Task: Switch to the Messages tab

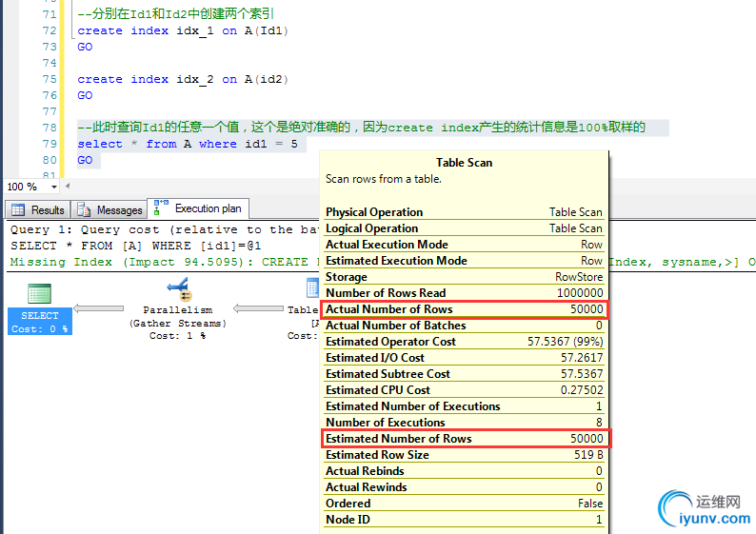Action: point(109,210)
